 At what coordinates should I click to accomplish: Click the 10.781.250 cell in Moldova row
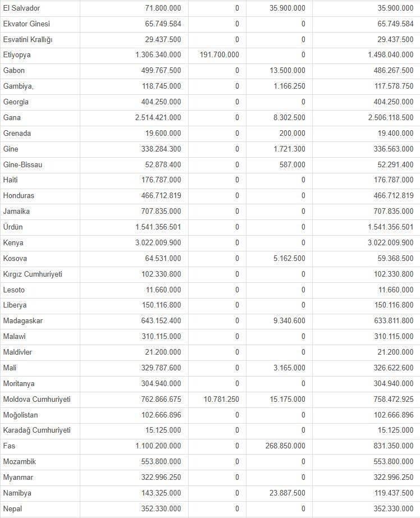click(221, 400)
